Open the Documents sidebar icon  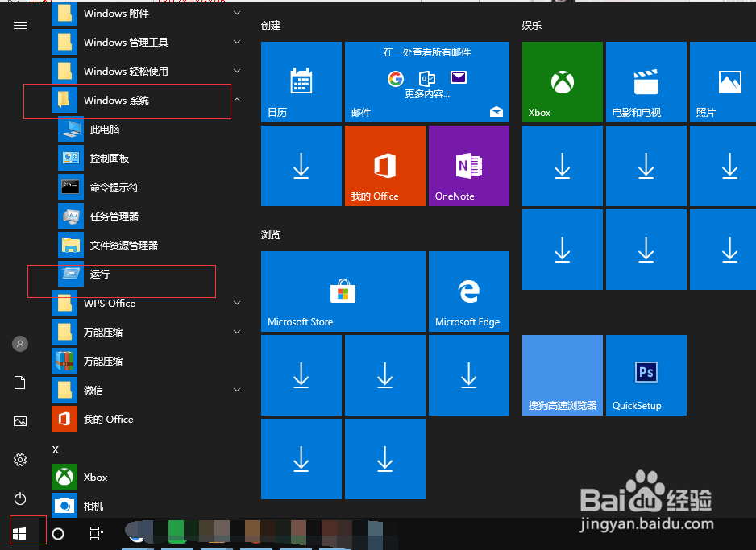20,383
